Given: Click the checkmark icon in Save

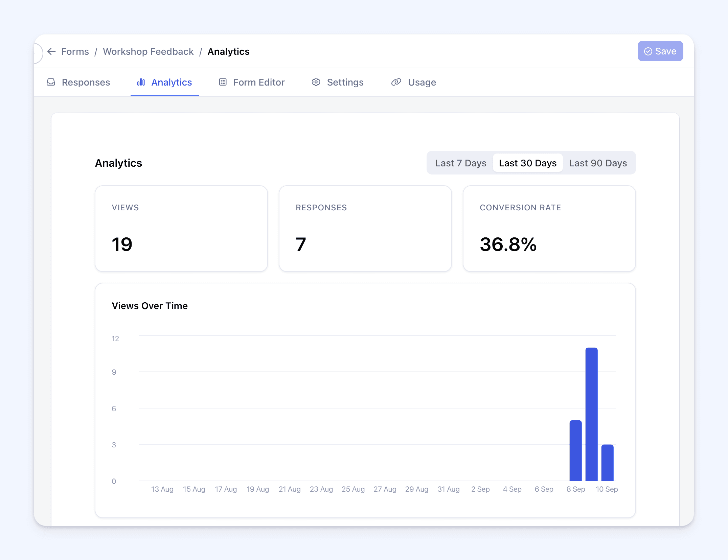Looking at the screenshot, I should (x=648, y=51).
